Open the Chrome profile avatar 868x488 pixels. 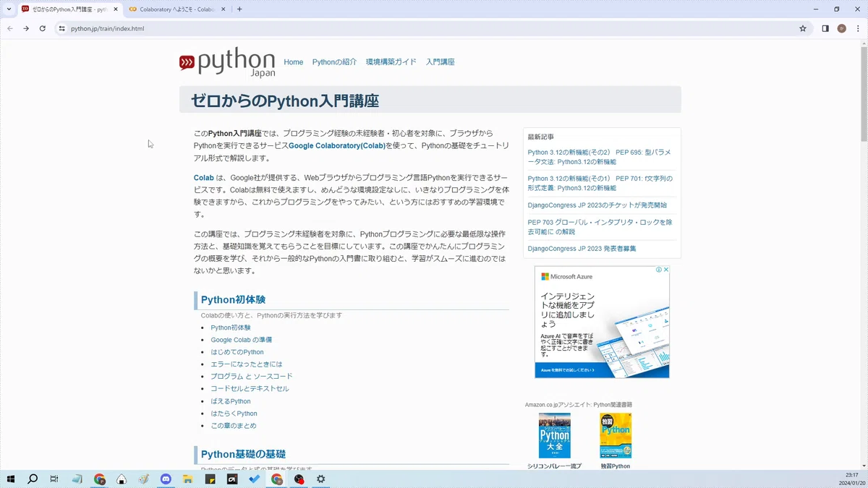[841, 28]
